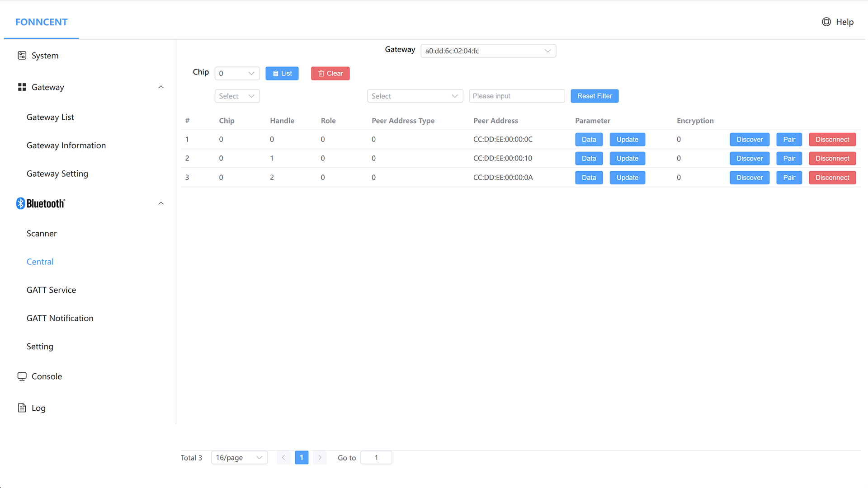The height and width of the screenshot is (488, 868).
Task: Click the Bluetooth logo icon
Action: pos(20,203)
